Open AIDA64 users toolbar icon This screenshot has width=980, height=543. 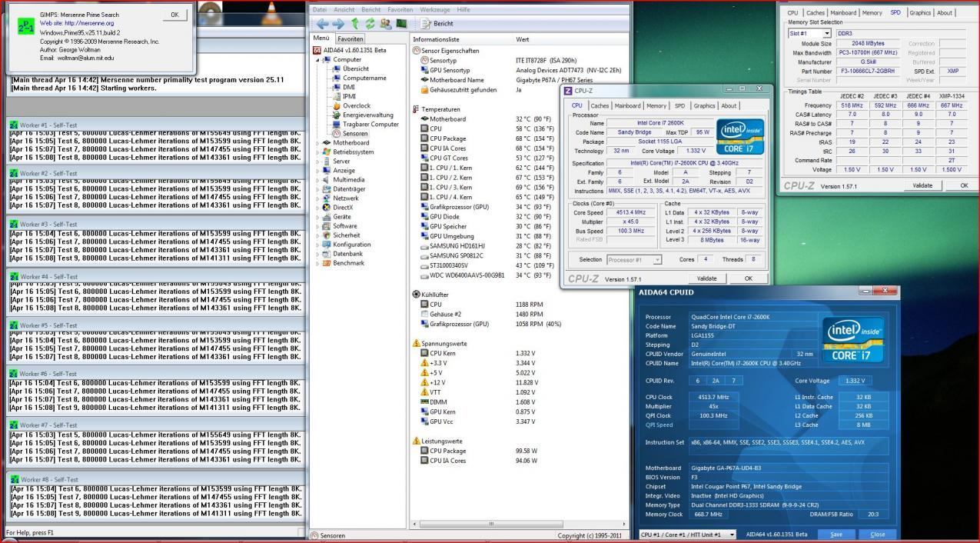point(384,23)
